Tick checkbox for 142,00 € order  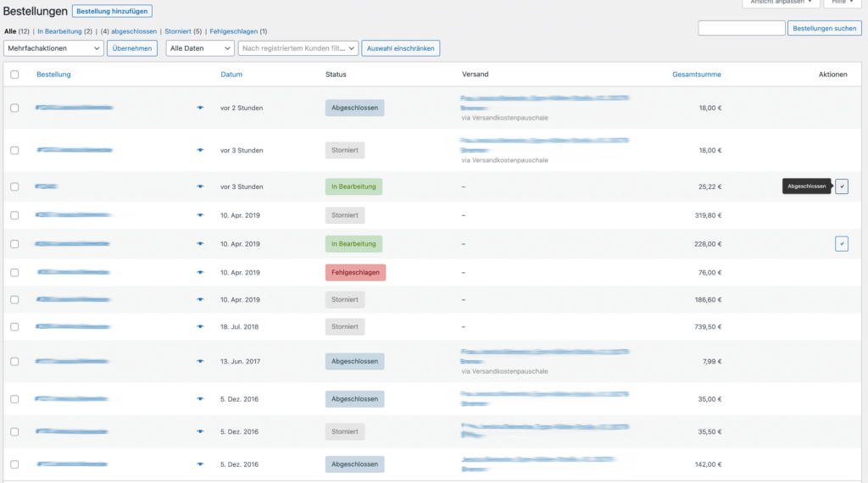(x=14, y=464)
